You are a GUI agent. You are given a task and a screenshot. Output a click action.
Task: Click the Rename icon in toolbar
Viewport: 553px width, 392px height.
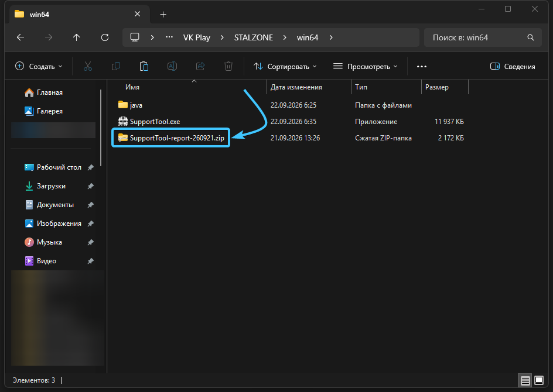point(172,66)
